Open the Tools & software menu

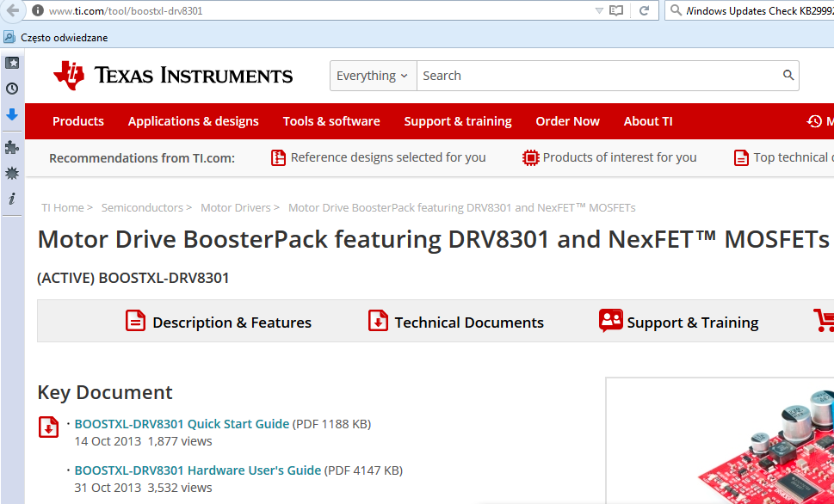coord(331,121)
